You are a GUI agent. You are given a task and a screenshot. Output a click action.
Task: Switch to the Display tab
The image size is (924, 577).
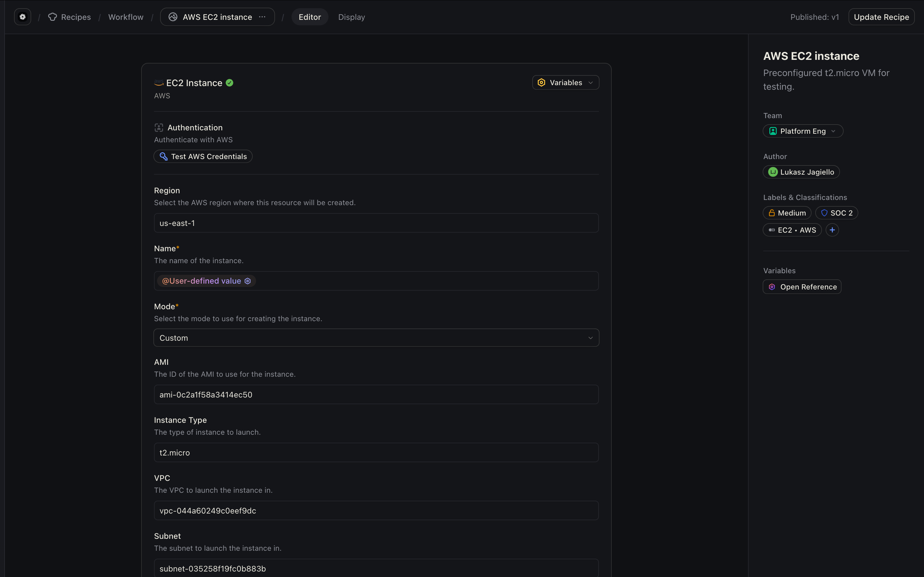pyautogui.click(x=351, y=17)
